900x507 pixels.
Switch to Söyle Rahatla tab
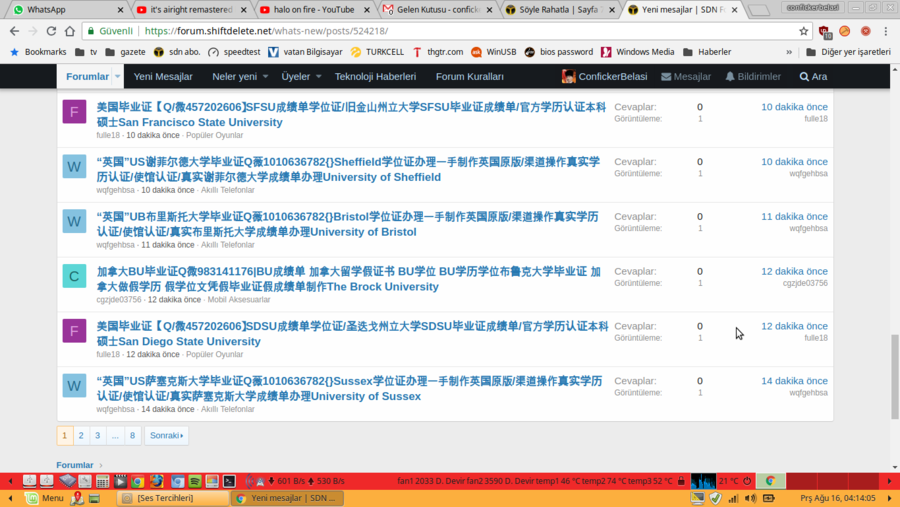pyautogui.click(x=558, y=10)
